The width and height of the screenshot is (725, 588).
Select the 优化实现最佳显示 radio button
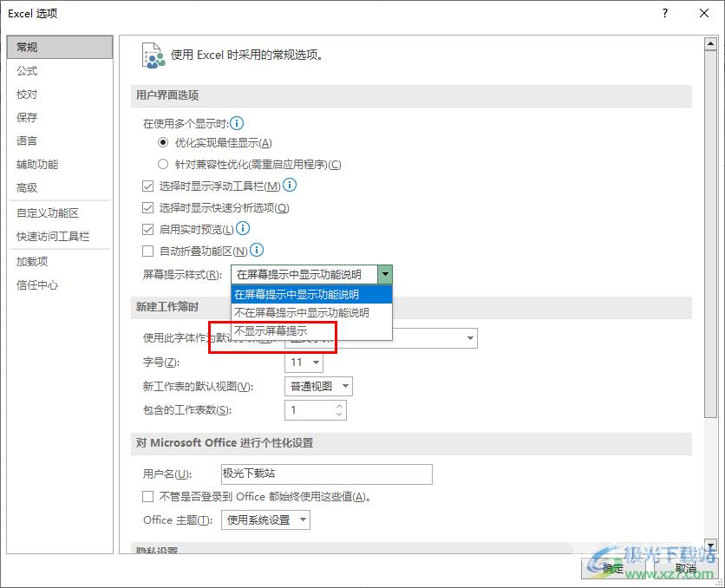click(163, 142)
